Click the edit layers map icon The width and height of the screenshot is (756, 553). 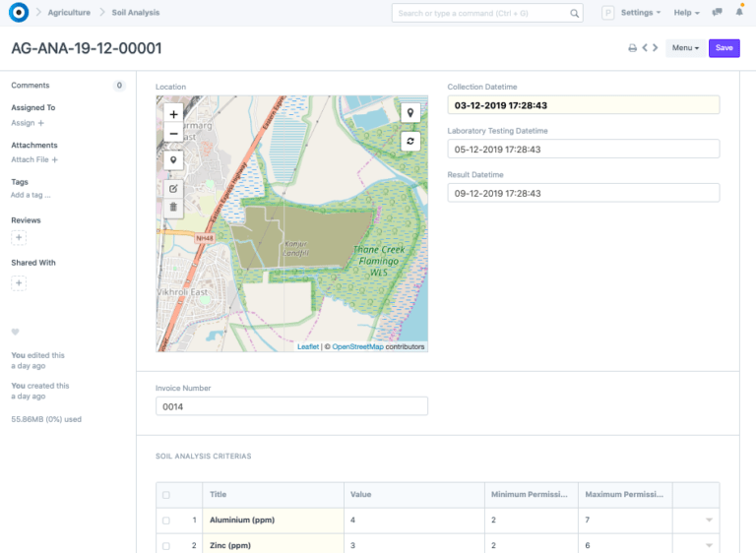174,187
